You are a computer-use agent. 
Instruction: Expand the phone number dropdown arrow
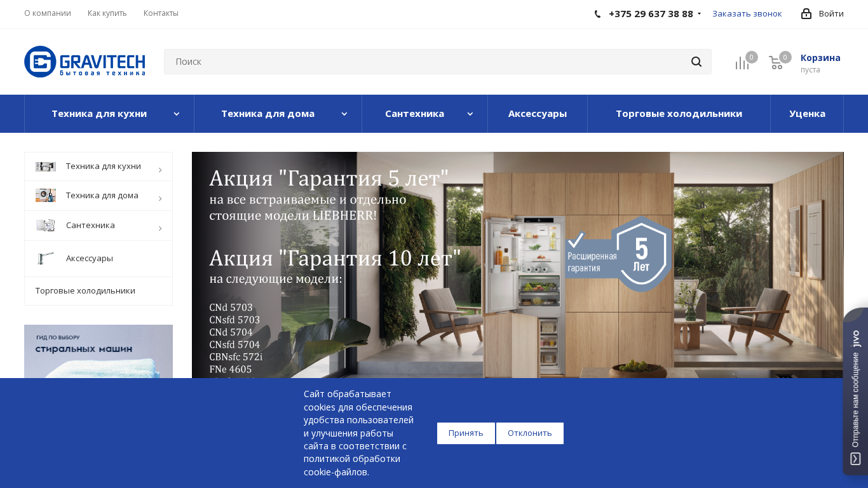point(699,14)
